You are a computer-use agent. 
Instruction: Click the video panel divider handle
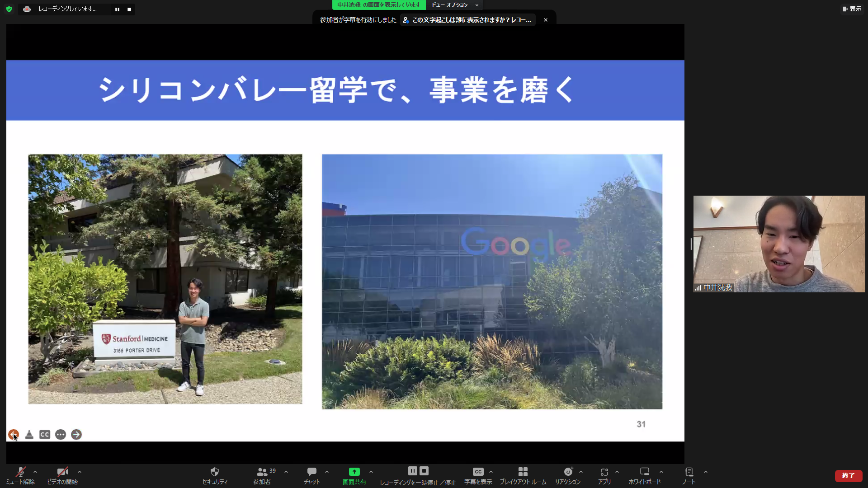point(690,244)
